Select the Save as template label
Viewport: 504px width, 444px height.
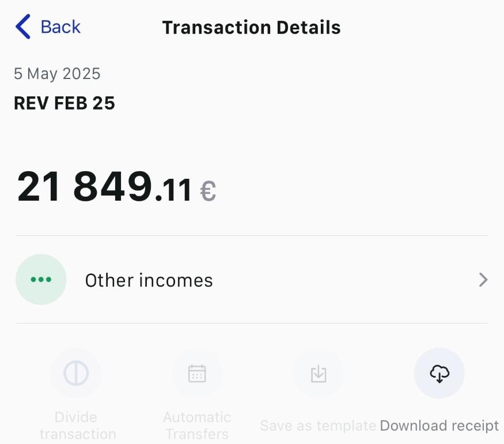coord(318,426)
